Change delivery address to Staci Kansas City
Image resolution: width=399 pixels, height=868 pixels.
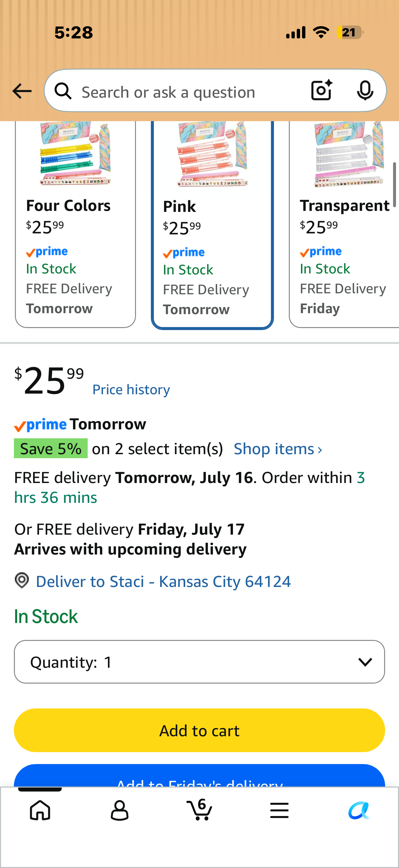coord(163,581)
